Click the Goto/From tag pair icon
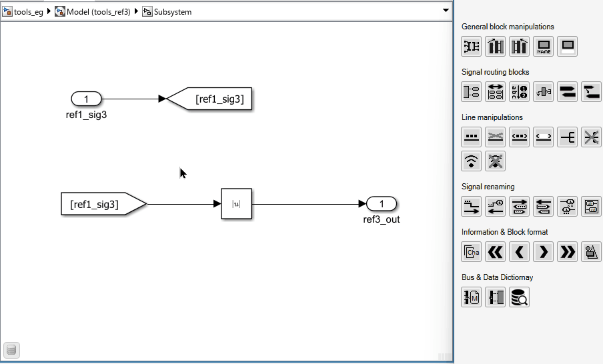The height and width of the screenshot is (364, 603). [567, 92]
